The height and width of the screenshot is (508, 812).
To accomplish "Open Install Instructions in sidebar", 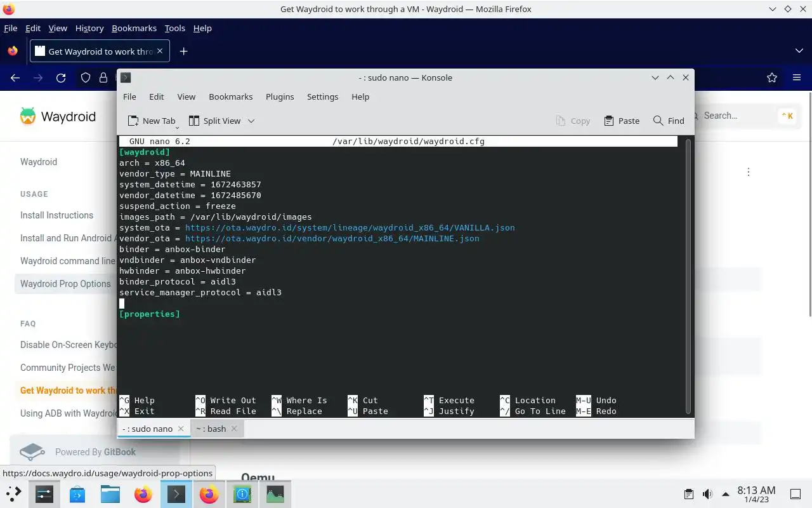I will (x=57, y=215).
